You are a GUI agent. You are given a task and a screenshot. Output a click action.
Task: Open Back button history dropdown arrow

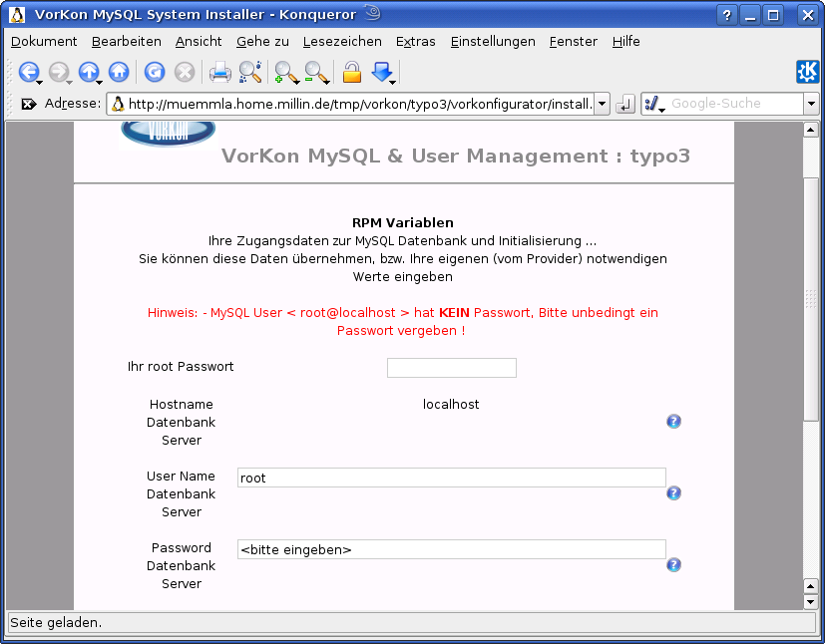(39, 82)
